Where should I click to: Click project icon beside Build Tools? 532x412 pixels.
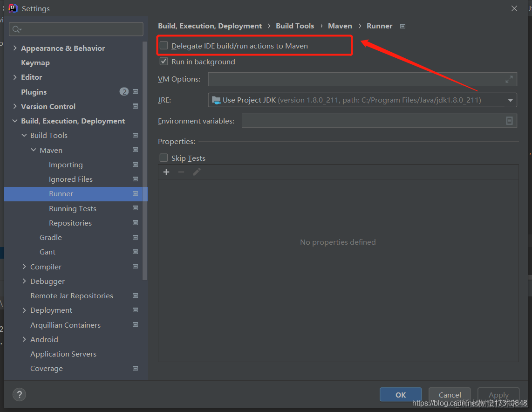pos(136,136)
